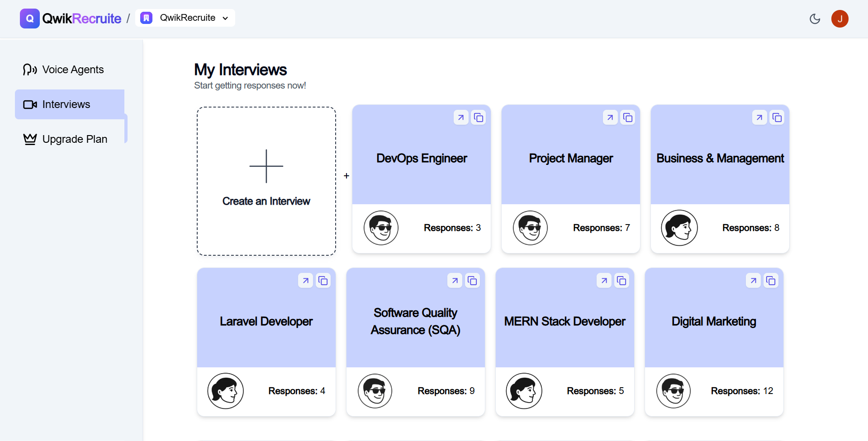Screen dimensions: 868x441
Task: Open the MERN Stack Developer card
Action: click(564, 322)
